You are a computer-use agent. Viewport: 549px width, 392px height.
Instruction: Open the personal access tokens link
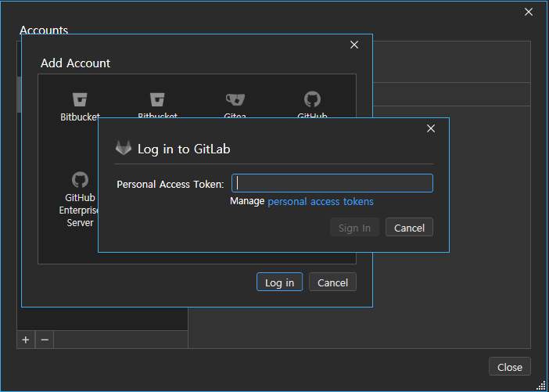321,201
